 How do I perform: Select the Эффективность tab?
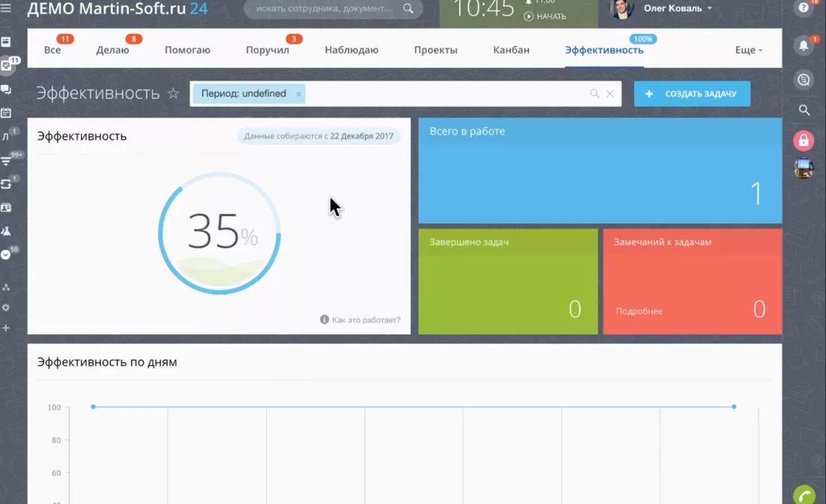tap(604, 50)
